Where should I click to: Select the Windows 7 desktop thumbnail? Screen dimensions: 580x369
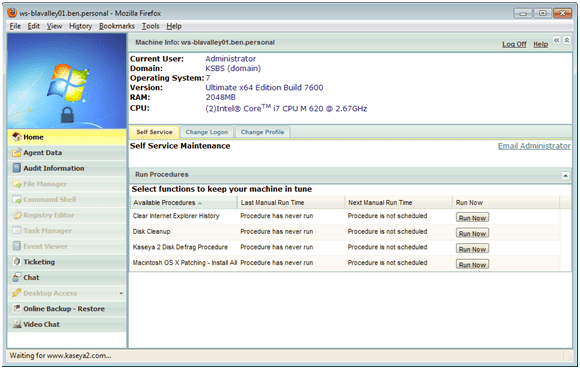coord(67,81)
